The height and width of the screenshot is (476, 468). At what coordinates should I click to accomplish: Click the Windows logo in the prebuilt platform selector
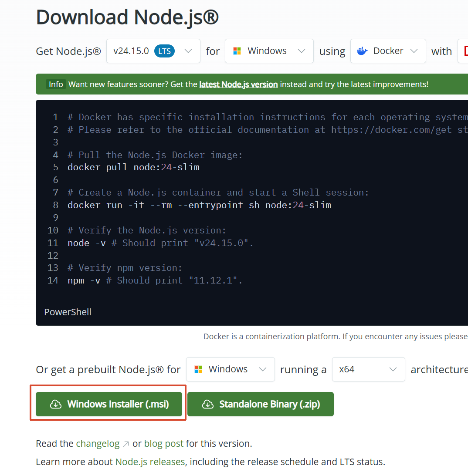(198, 369)
